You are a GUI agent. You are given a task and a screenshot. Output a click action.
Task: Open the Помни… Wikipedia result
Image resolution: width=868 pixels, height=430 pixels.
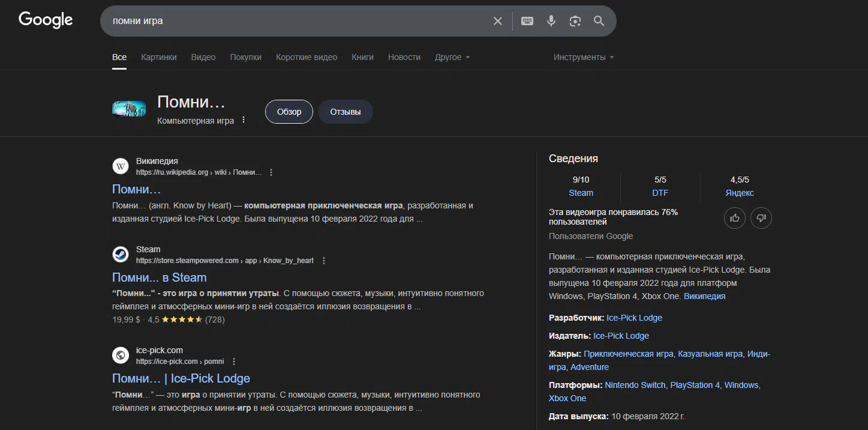(137, 189)
